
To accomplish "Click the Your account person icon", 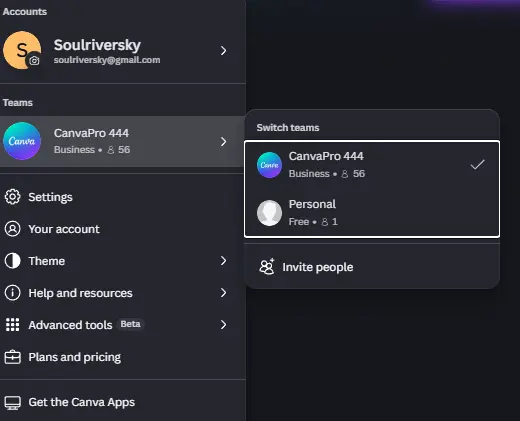I will click(x=13, y=229).
